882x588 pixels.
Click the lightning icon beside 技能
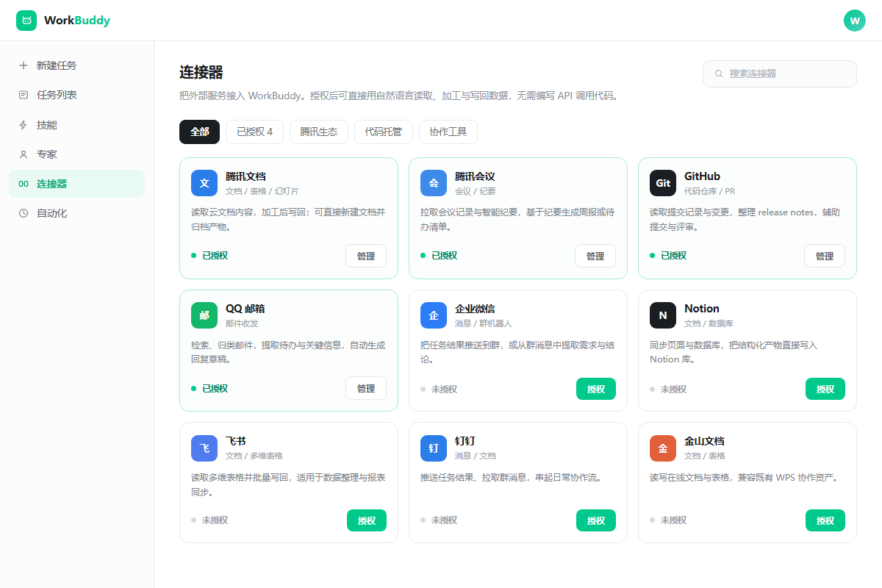point(24,125)
